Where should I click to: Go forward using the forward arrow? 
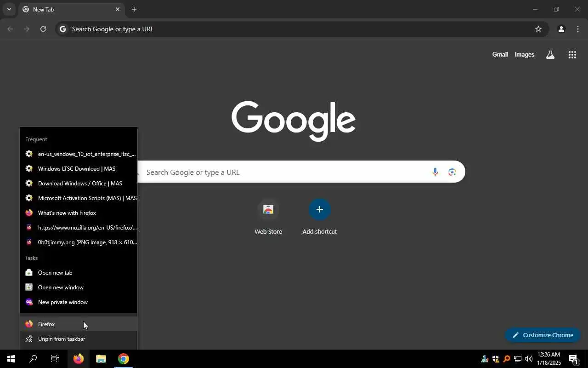(x=27, y=29)
